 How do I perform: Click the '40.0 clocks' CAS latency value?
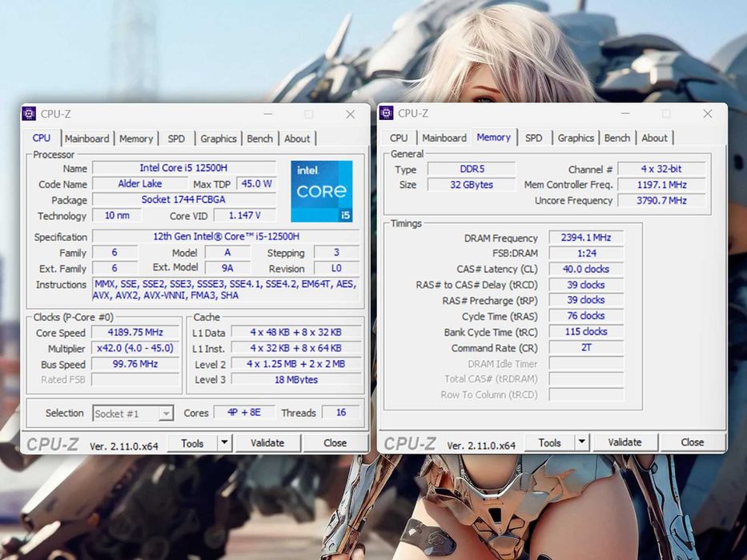click(x=586, y=269)
